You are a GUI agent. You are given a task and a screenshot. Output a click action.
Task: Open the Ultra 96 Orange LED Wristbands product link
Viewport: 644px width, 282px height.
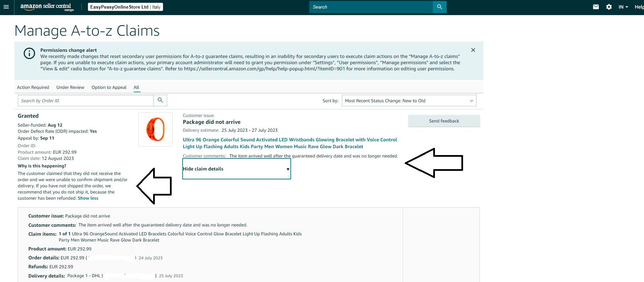[x=290, y=143]
